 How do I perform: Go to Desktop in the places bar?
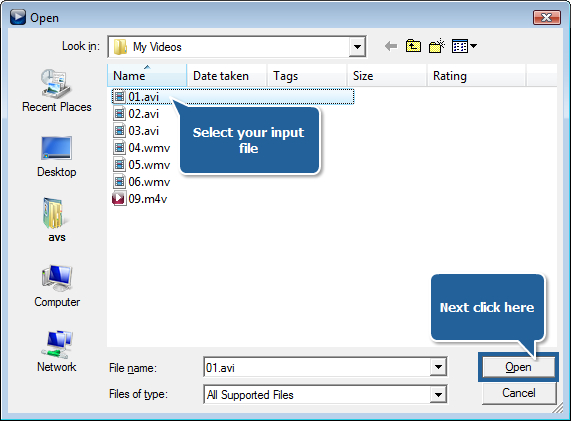point(56,157)
